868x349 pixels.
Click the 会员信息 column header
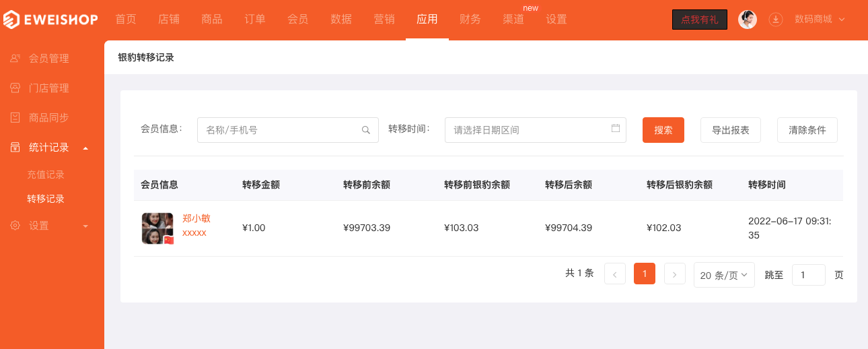click(x=159, y=185)
